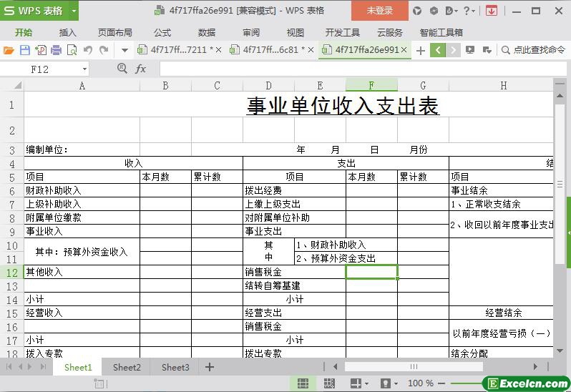Click the 未登录 login button

point(380,11)
